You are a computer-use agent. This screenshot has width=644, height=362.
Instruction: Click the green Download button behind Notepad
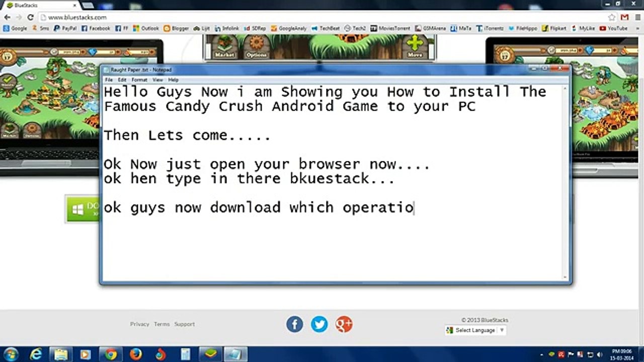[83, 209]
